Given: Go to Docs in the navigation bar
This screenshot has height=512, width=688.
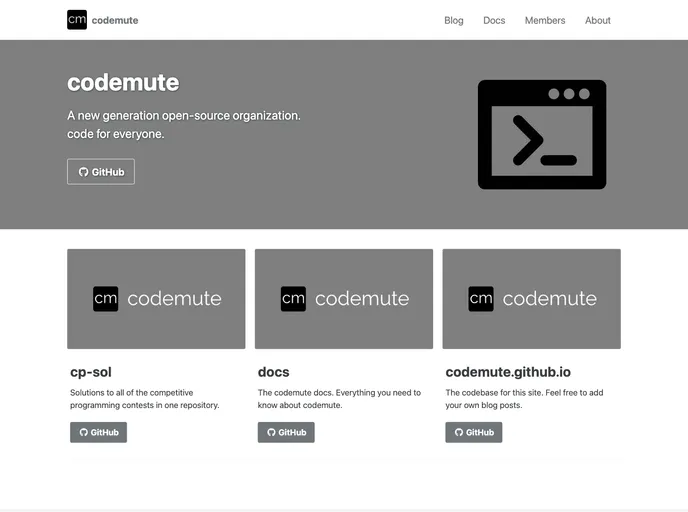Looking at the screenshot, I should coord(494,20).
